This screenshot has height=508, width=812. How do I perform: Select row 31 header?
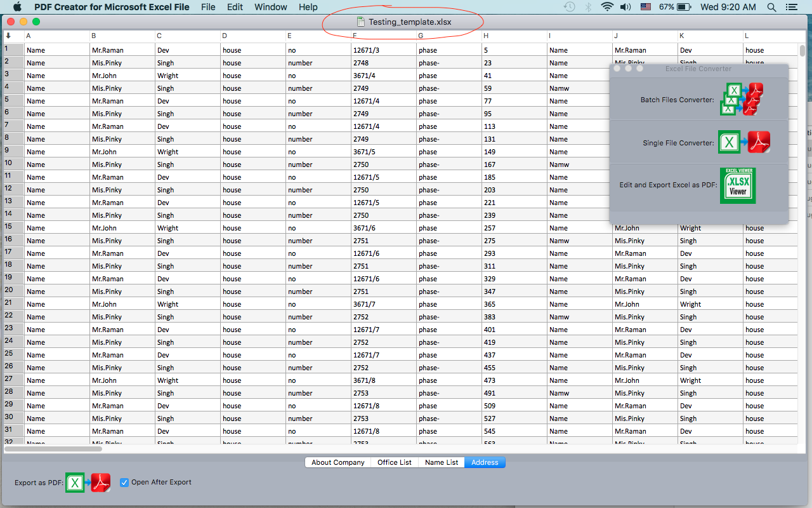coord(14,430)
